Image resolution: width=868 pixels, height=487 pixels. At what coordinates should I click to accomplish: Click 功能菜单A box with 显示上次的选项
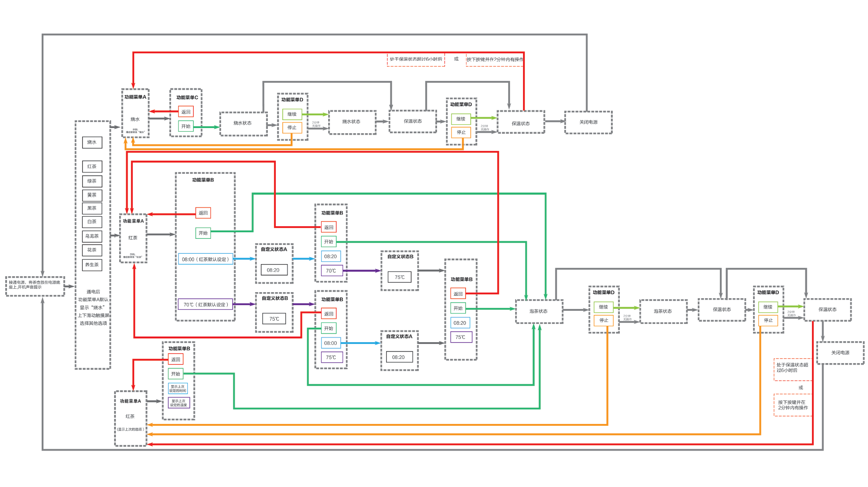click(x=130, y=418)
